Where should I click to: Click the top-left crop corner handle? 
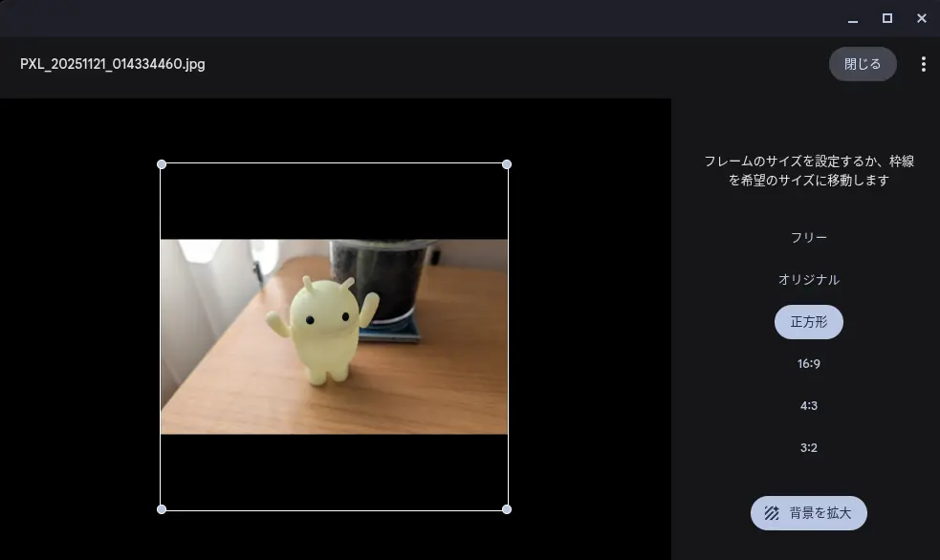[162, 164]
